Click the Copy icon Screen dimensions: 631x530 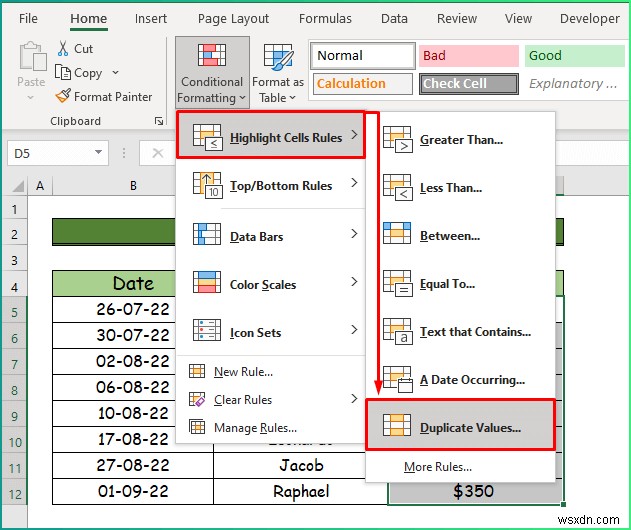63,72
